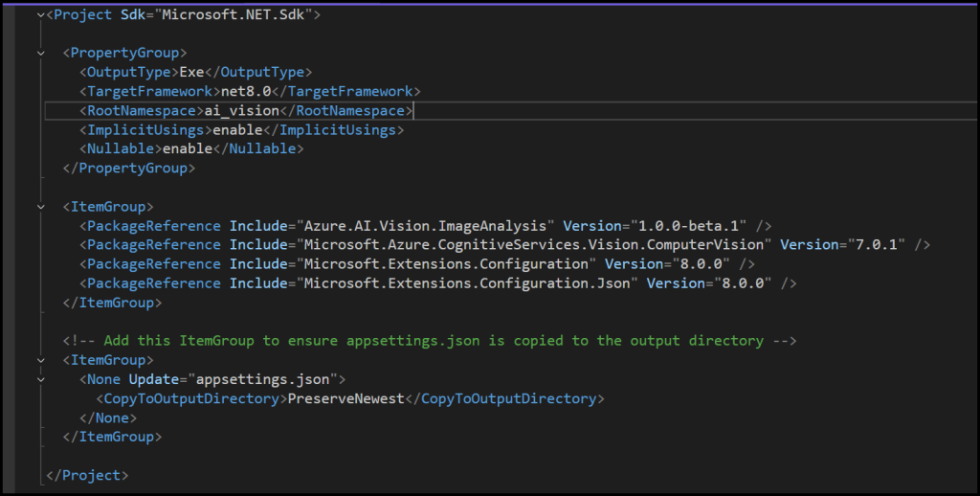980x496 pixels.
Task: Click the Sdk attribute name in Project tag
Action: [x=132, y=14]
